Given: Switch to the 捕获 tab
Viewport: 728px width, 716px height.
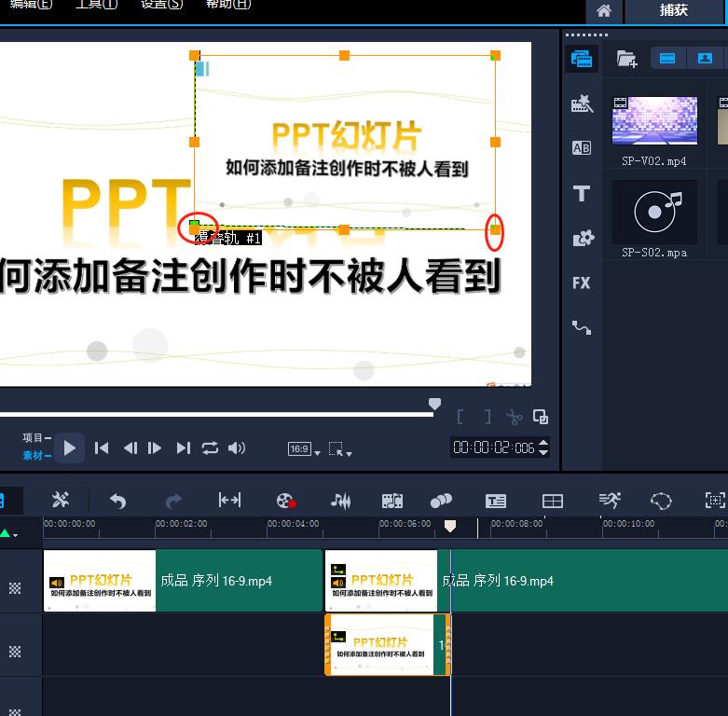Looking at the screenshot, I should (x=673, y=10).
